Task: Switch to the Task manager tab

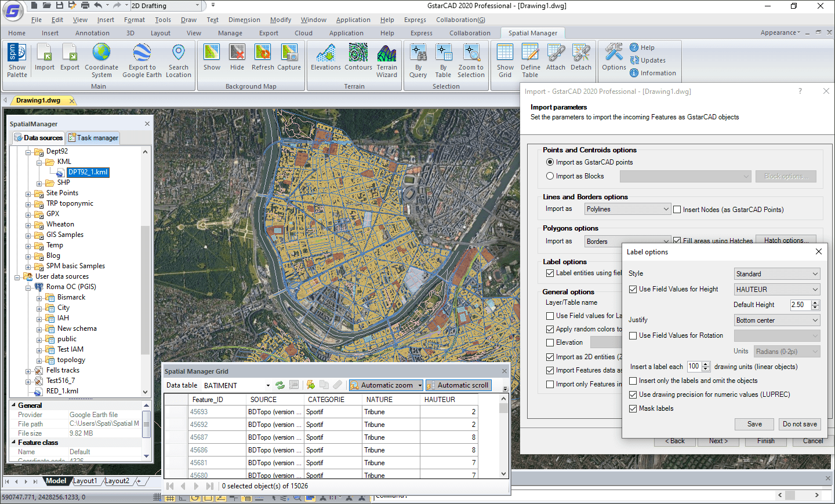Action: pos(93,138)
